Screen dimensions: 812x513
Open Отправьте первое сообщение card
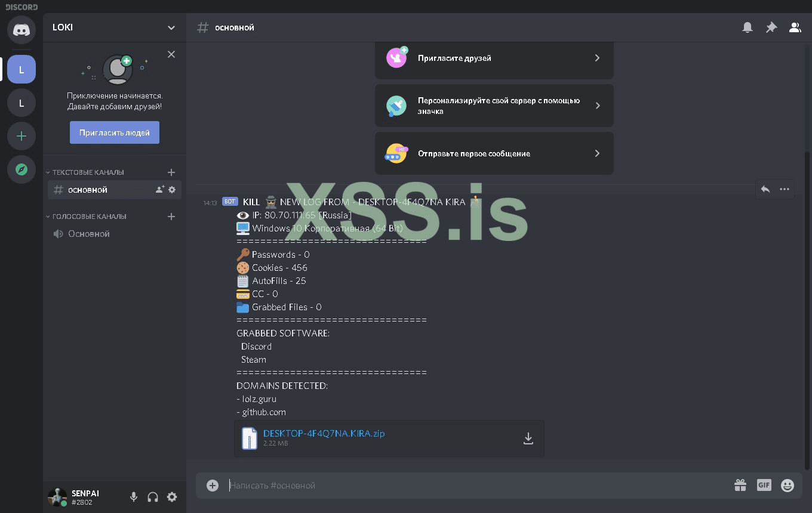[x=494, y=153]
